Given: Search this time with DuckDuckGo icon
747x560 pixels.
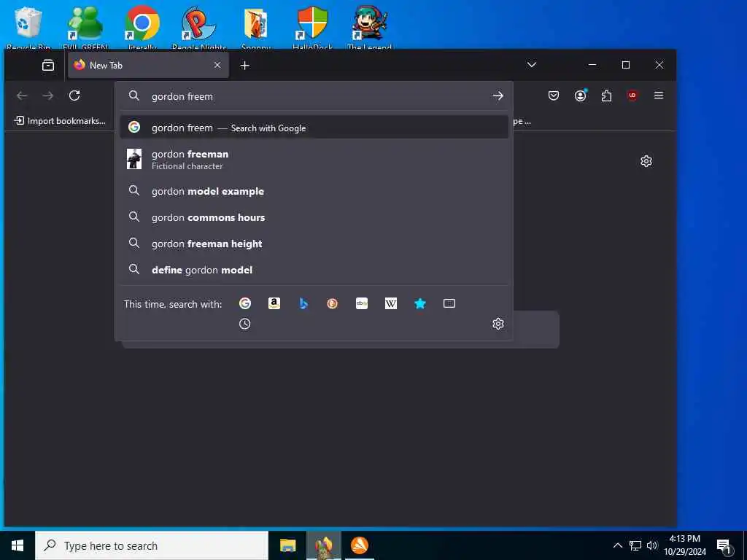Looking at the screenshot, I should (x=333, y=303).
